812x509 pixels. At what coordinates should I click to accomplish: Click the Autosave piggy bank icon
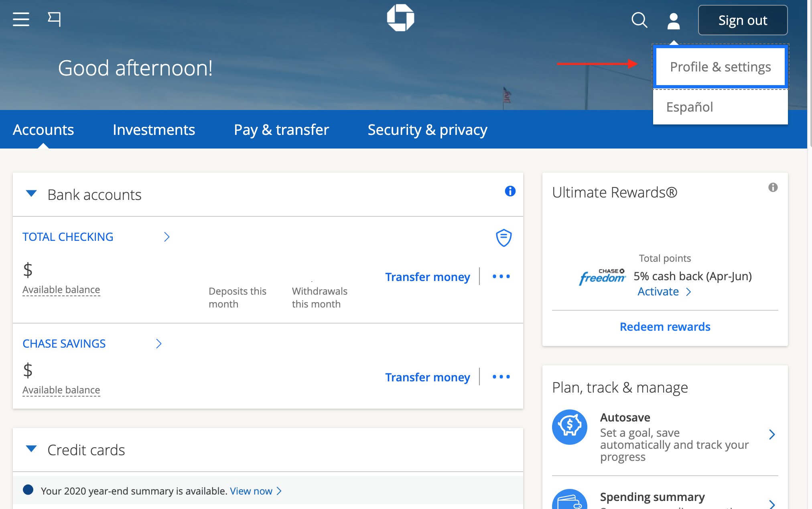(x=569, y=427)
